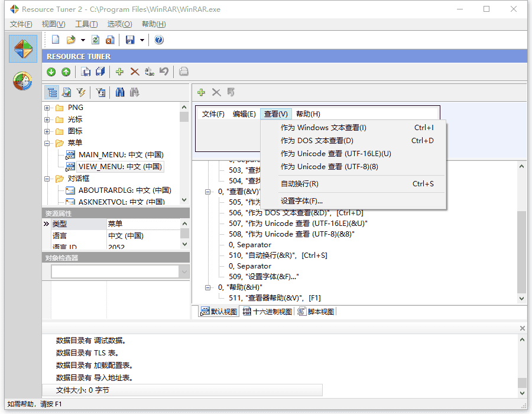
Task: Click the rename resource ab-ac icon
Action: (x=150, y=72)
